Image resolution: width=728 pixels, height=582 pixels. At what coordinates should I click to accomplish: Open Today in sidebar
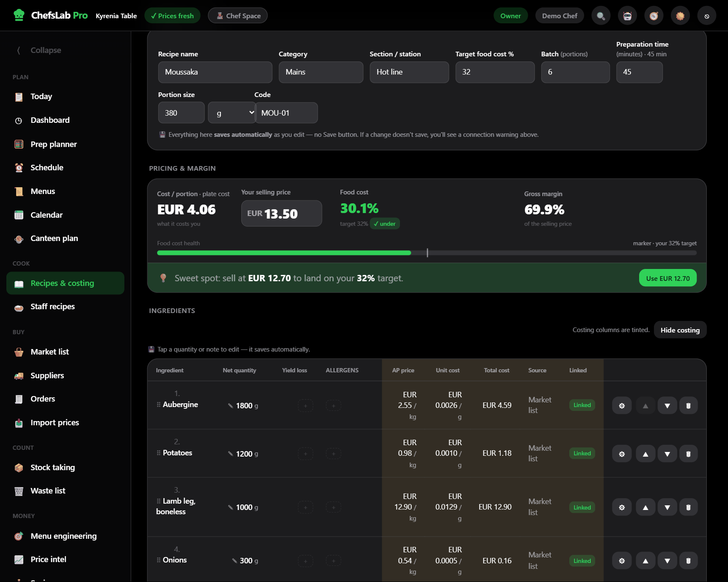[65, 97]
